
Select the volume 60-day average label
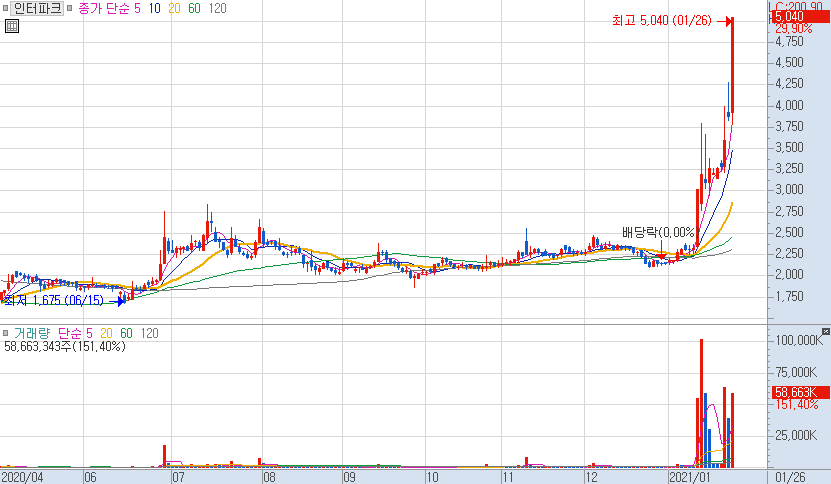coord(126,333)
